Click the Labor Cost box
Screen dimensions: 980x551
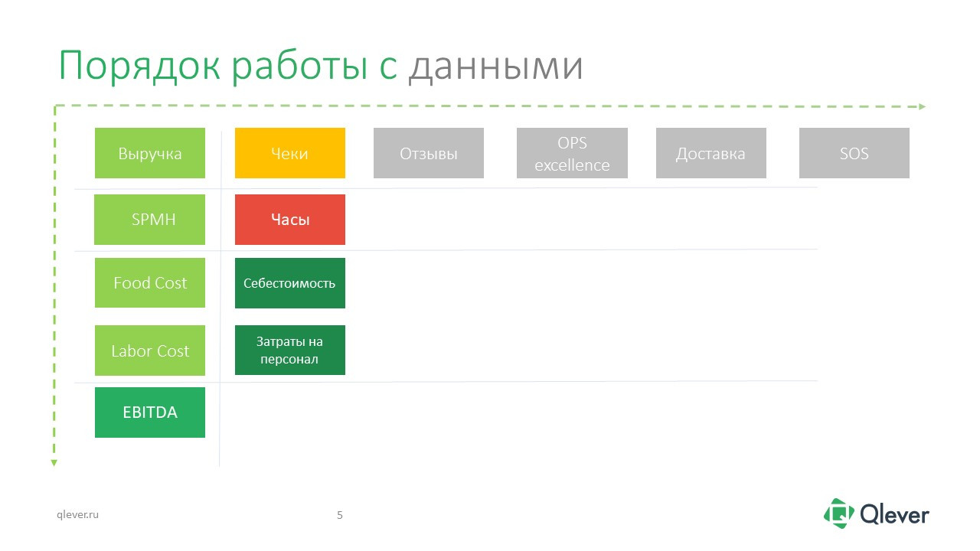pyautogui.click(x=150, y=350)
